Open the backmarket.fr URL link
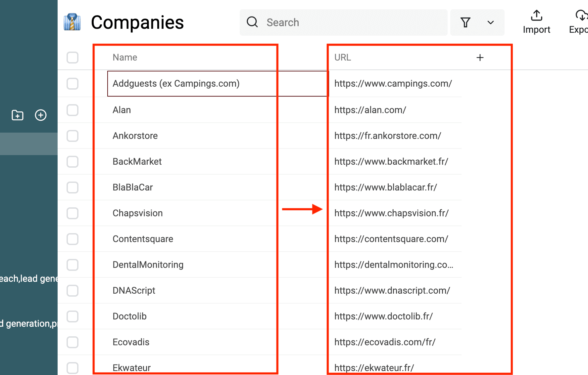Screen dimensions: 588x375 pyautogui.click(x=391, y=161)
